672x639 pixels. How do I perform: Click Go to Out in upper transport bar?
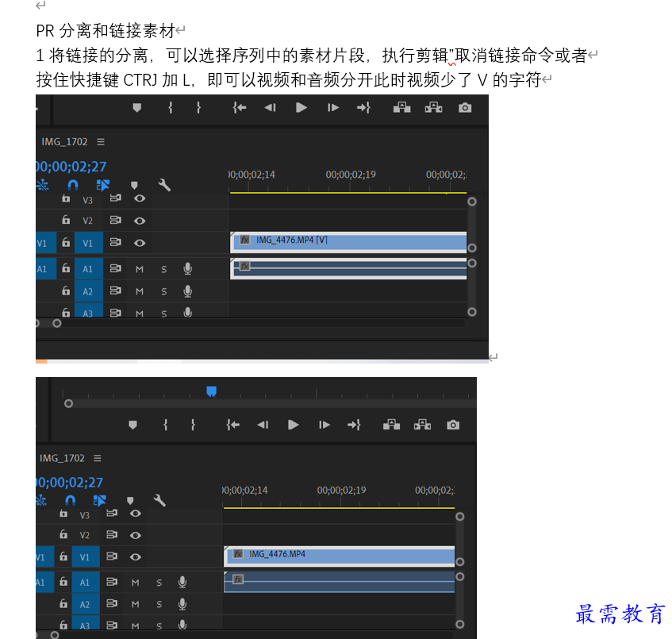363,108
